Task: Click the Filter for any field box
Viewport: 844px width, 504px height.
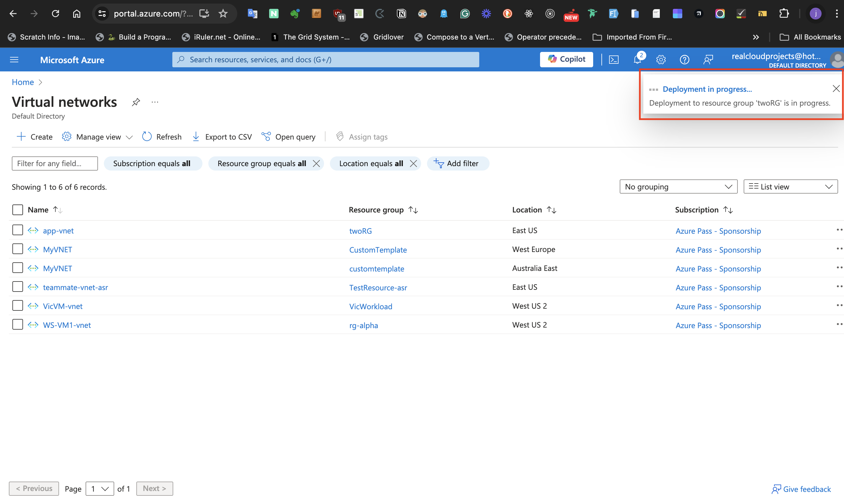Action: coord(55,163)
